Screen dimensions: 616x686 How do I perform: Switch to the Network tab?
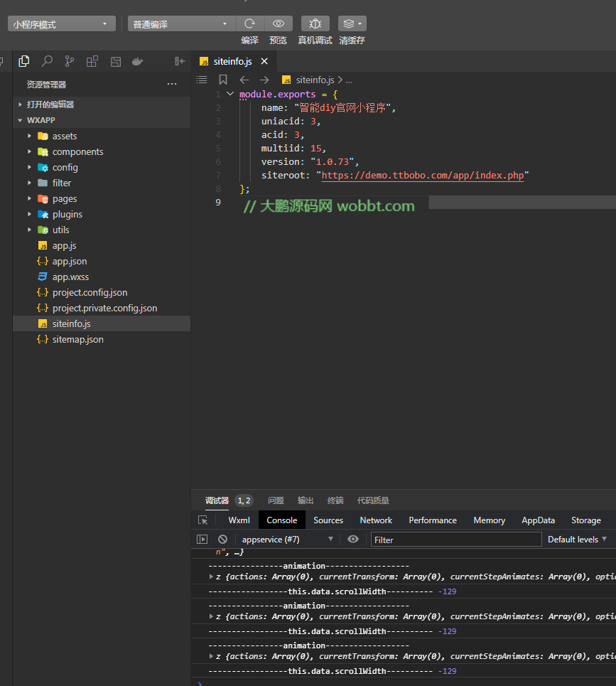pyautogui.click(x=376, y=520)
